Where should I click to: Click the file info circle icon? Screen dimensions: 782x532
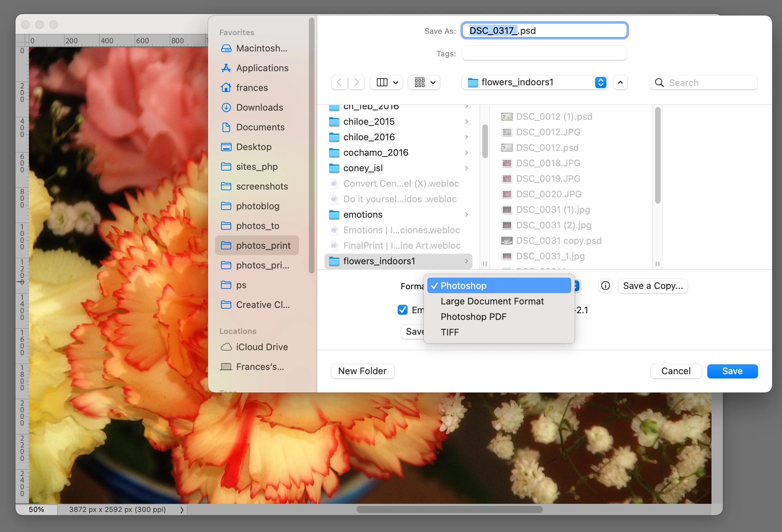coord(605,286)
